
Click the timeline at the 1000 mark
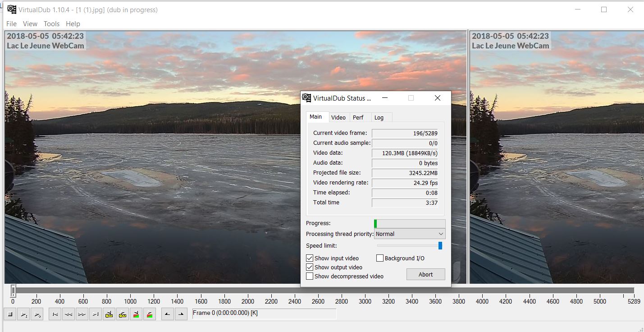(x=130, y=301)
